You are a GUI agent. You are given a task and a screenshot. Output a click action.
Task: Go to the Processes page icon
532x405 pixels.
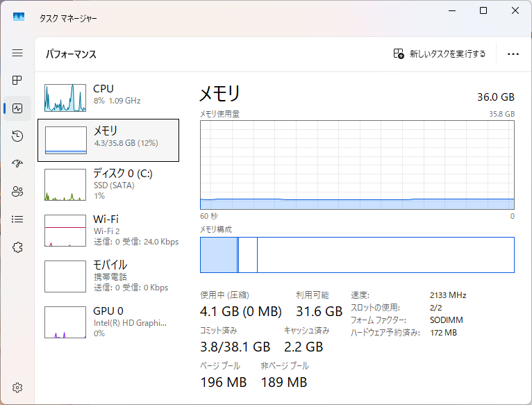[17, 81]
